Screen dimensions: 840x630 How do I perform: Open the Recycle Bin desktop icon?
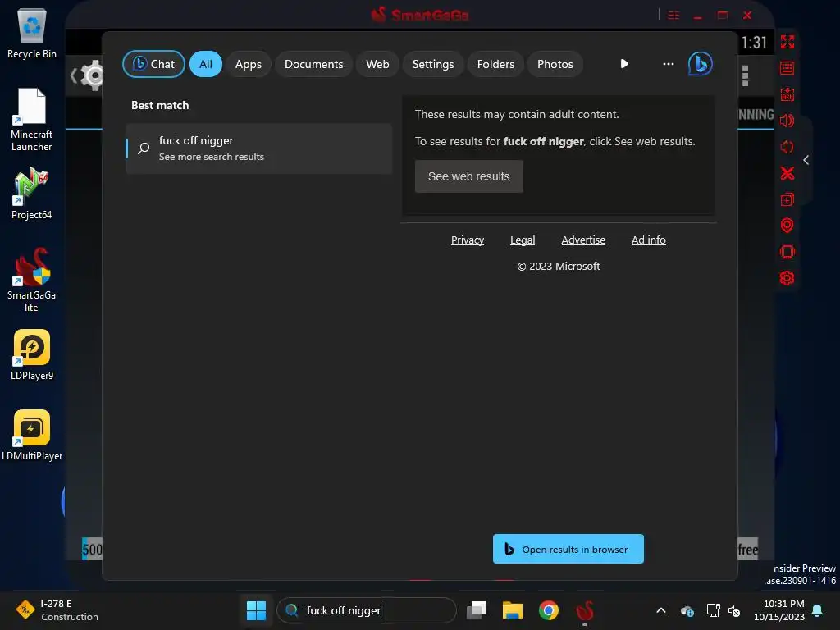coord(32,33)
